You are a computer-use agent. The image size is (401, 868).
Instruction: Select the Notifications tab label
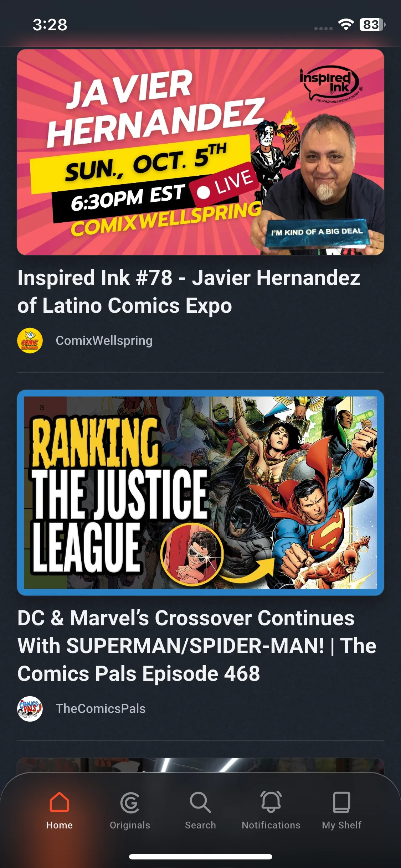271,825
